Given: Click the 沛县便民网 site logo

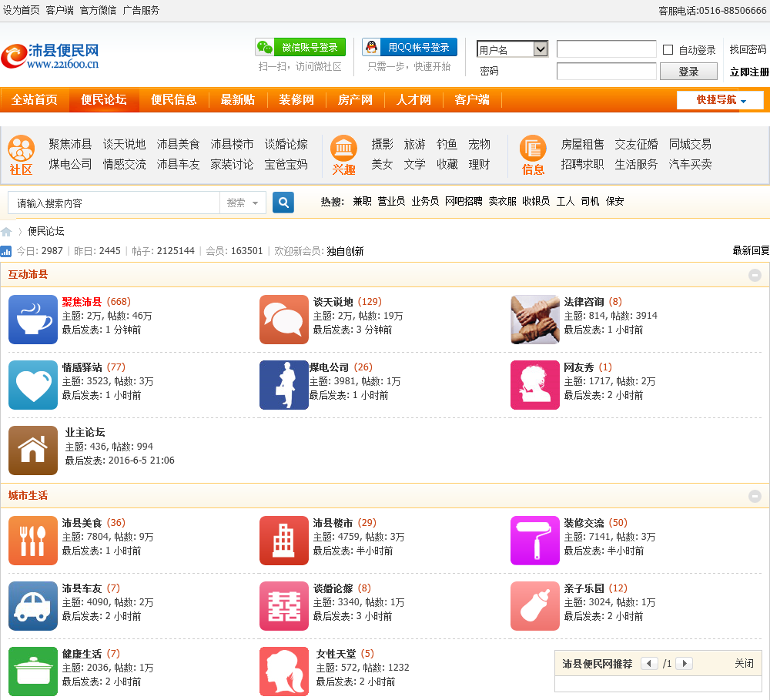Looking at the screenshot, I should [50, 56].
